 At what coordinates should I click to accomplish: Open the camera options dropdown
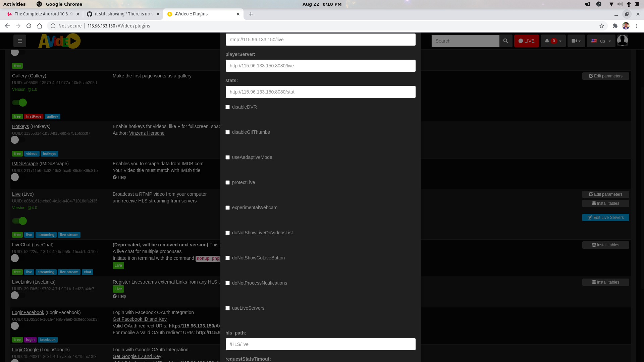pos(576,41)
